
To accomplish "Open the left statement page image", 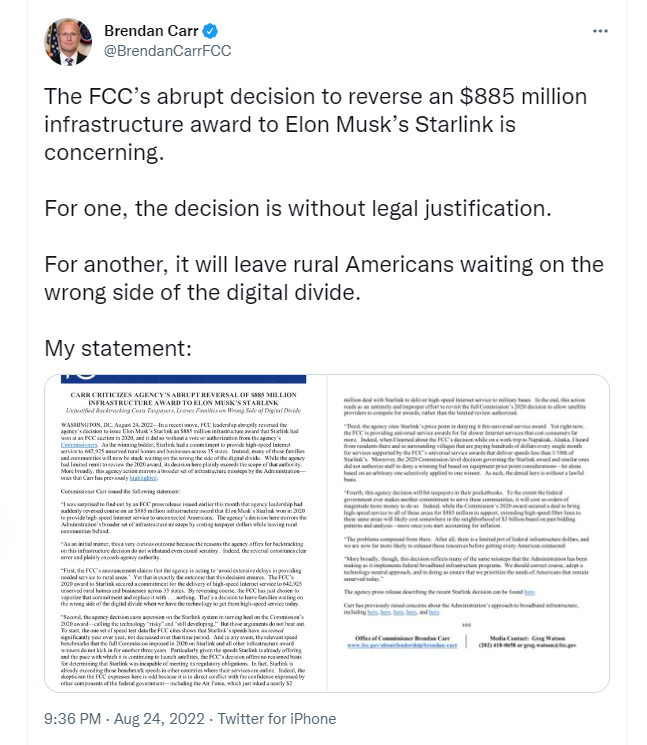I will (x=186, y=533).
